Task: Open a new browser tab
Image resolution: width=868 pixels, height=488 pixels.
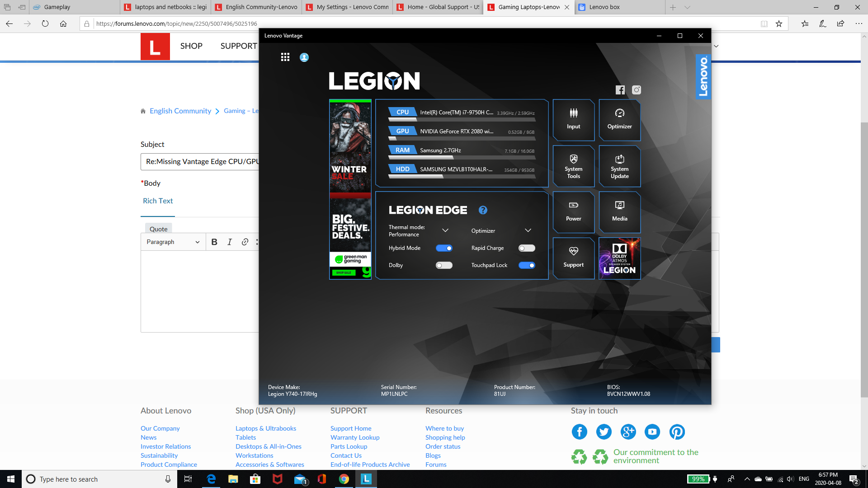Action: (673, 7)
